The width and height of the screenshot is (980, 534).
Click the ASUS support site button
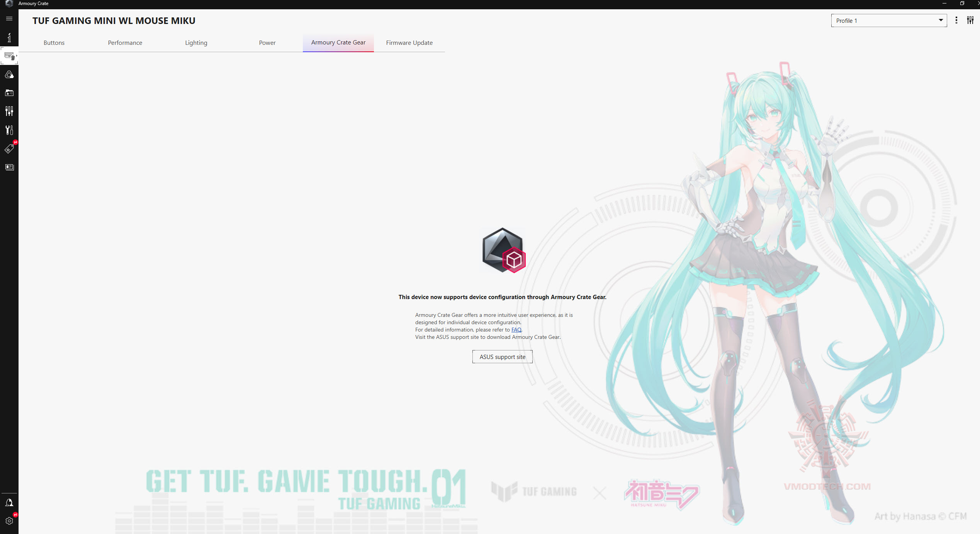click(x=502, y=357)
